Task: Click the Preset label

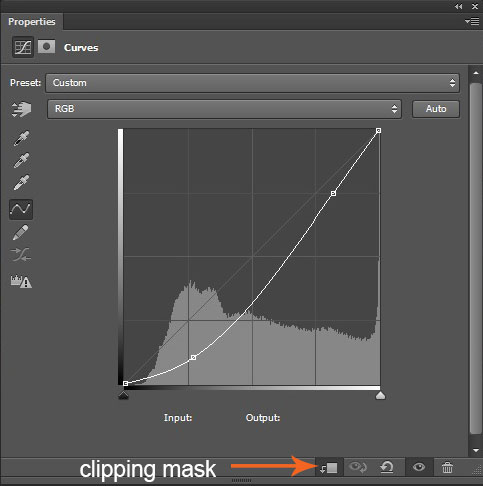Action: pos(25,83)
